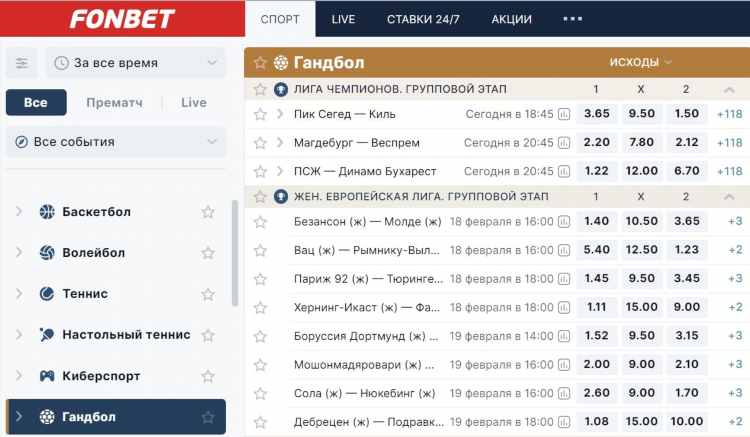
Task: Open ПСЖ — Динамо Бухарест match name
Action: (x=365, y=172)
